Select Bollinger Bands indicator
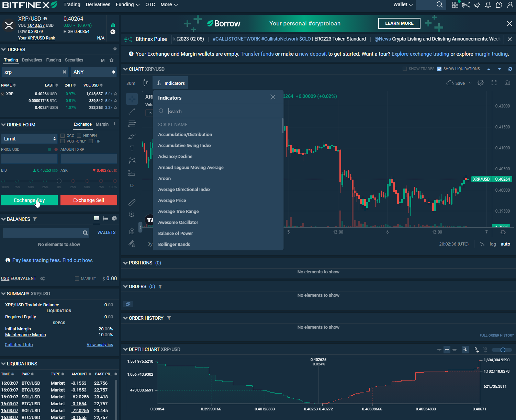 pyautogui.click(x=174, y=245)
